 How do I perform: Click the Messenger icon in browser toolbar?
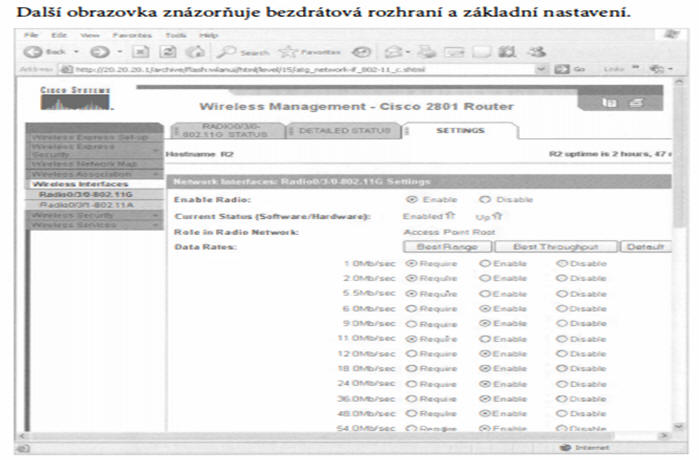pos(537,52)
